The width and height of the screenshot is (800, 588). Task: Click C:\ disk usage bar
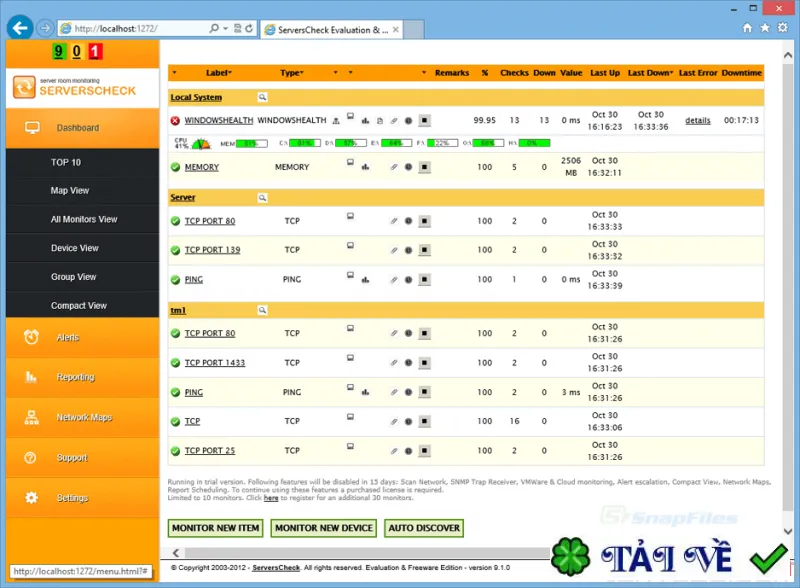pyautogui.click(x=305, y=143)
